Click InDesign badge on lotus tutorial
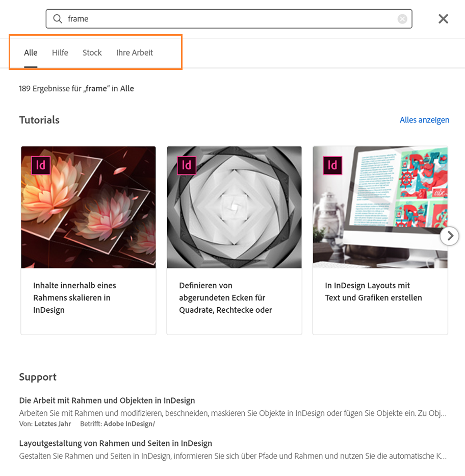 click(x=41, y=165)
